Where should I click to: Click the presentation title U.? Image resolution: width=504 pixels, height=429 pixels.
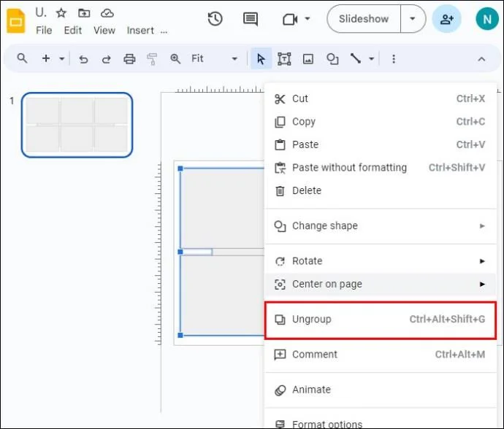tap(41, 13)
